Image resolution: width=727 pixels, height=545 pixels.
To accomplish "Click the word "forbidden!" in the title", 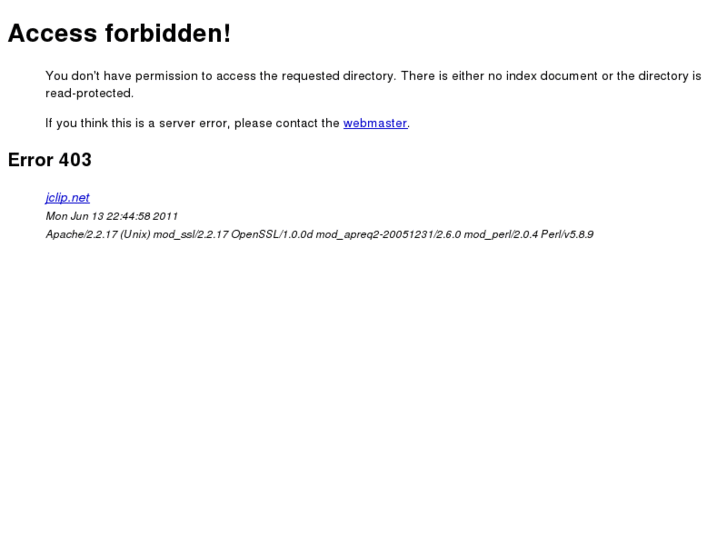I will coord(168,33).
